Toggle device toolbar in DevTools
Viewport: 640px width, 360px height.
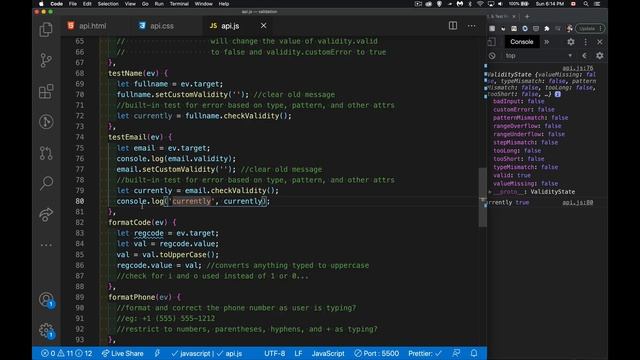pyautogui.click(x=492, y=42)
